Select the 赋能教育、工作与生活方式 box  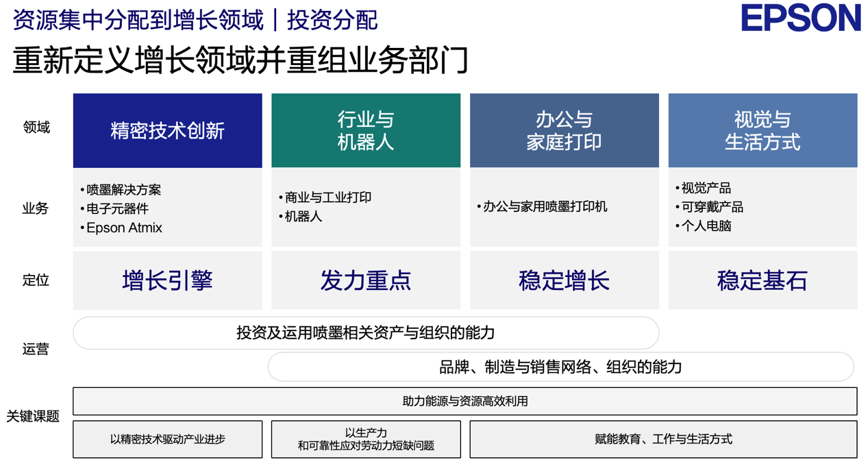coord(663,439)
